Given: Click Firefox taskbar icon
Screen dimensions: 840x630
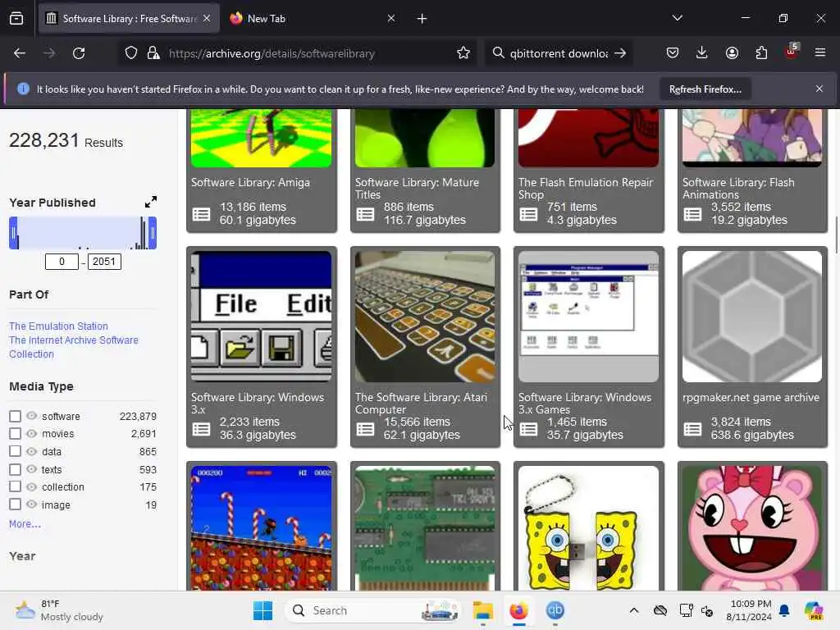Looking at the screenshot, I should pyautogui.click(x=518, y=610).
